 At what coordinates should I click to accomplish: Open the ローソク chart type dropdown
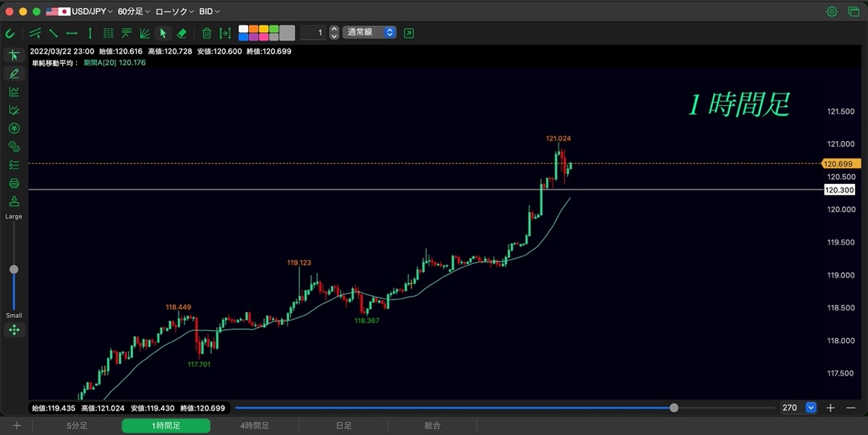point(175,12)
